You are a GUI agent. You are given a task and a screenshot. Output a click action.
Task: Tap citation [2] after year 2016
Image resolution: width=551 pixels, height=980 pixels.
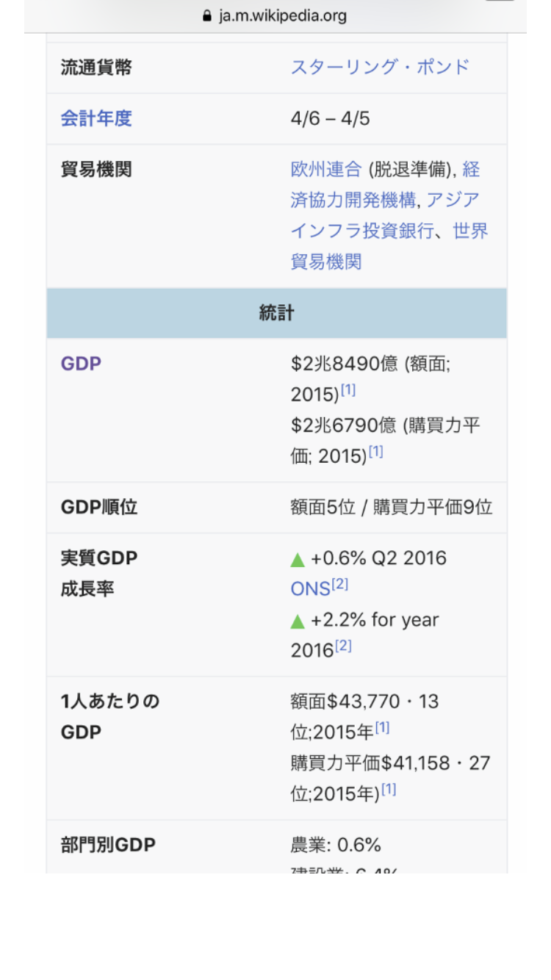pyautogui.click(x=343, y=646)
